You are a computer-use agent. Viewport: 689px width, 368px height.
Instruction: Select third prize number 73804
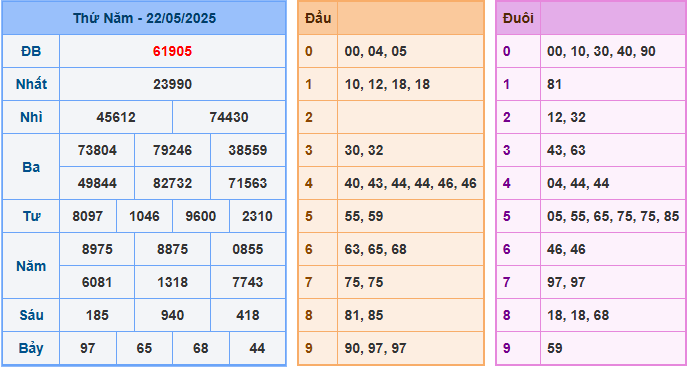pos(97,150)
